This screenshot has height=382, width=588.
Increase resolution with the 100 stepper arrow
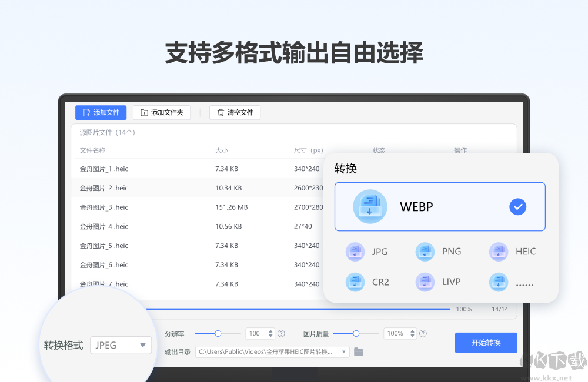(271, 330)
